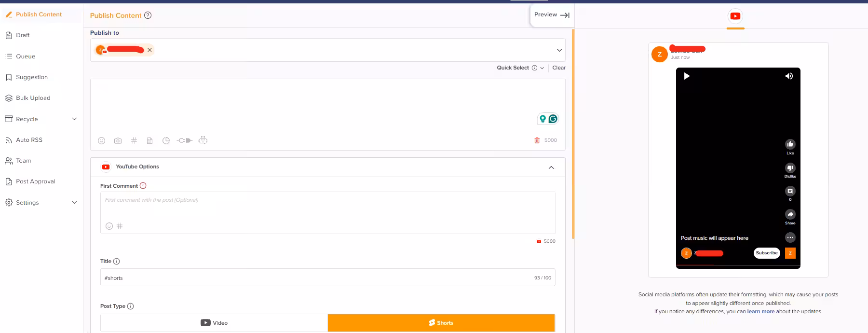Expand the Recycle sidebar menu
Viewport: 868px width, 333px height.
click(x=74, y=119)
